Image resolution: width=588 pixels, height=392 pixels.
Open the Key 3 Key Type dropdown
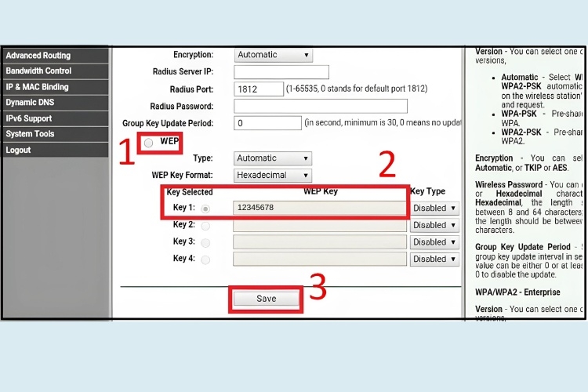point(434,242)
